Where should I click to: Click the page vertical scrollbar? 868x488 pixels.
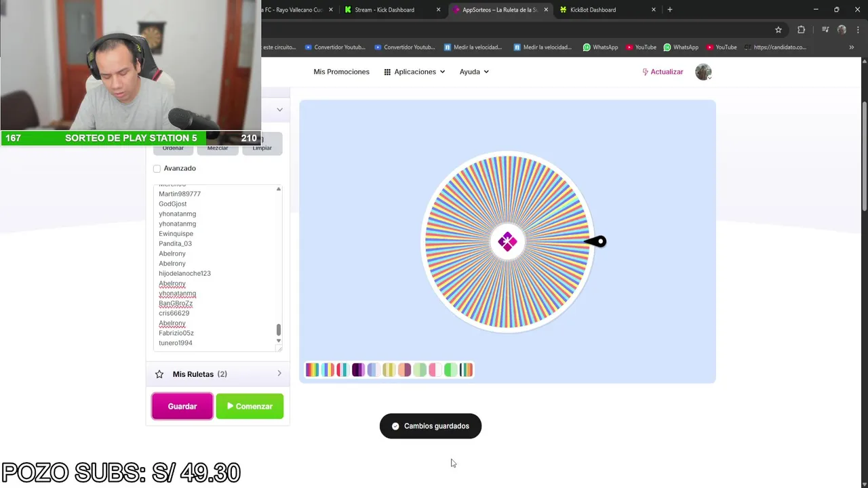click(865, 156)
